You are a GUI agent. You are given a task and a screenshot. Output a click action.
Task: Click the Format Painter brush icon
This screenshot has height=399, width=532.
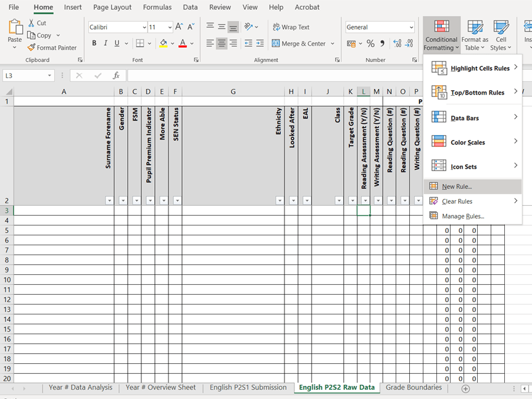(31, 48)
